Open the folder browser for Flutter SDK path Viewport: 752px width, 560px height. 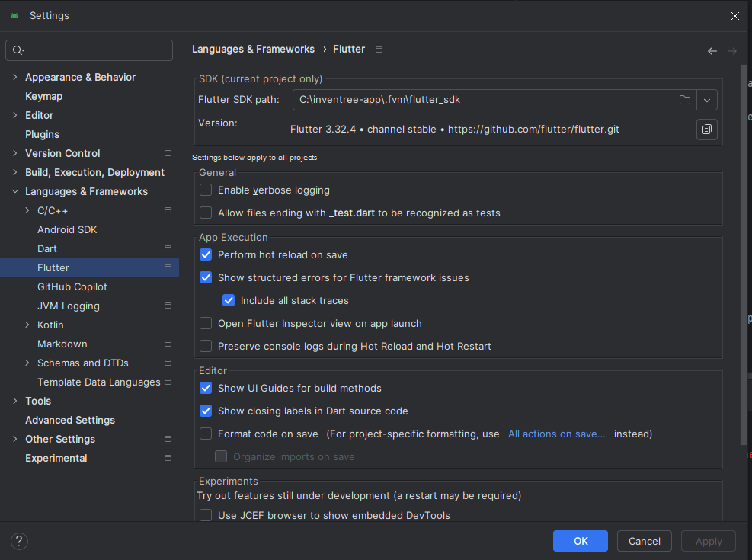pyautogui.click(x=684, y=99)
